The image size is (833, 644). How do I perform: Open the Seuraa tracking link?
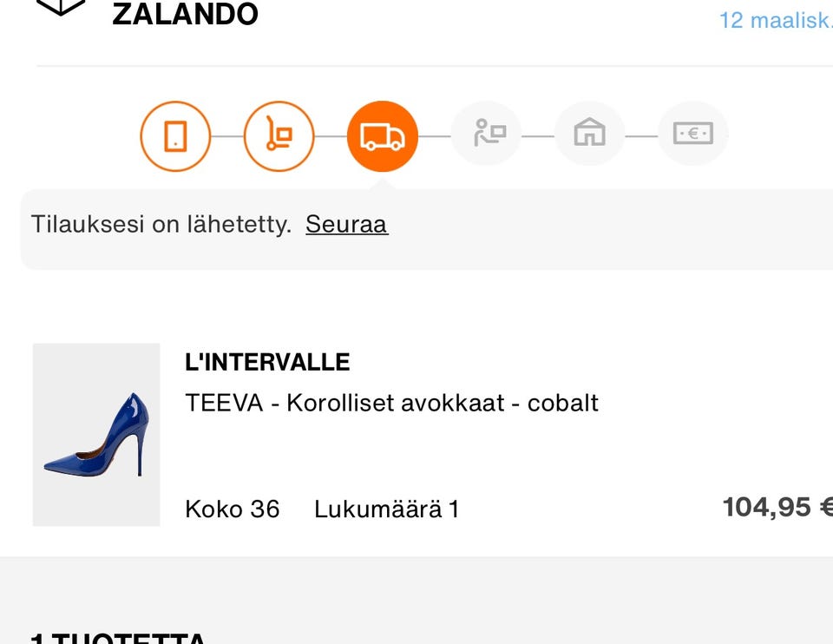coord(346,224)
